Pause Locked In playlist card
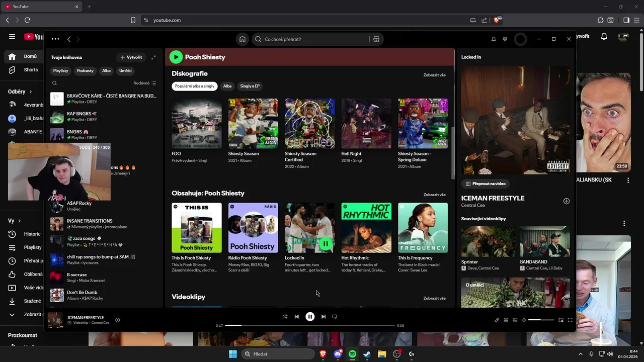Viewport: 644px width, 362px height. pos(326,244)
